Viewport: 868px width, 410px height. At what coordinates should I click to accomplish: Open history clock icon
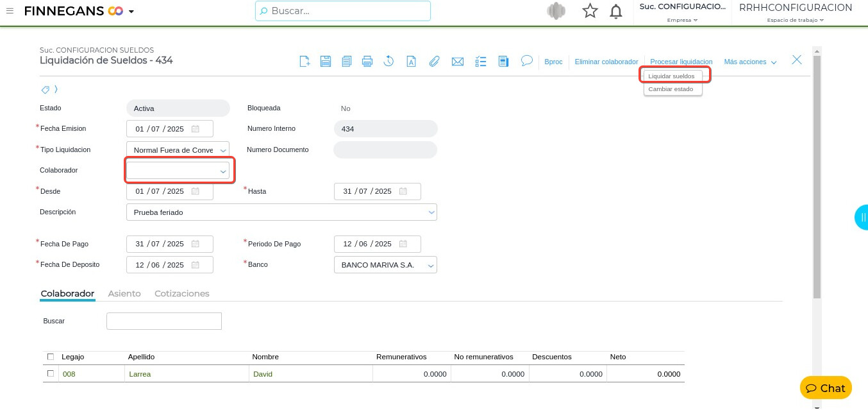pyautogui.click(x=388, y=62)
